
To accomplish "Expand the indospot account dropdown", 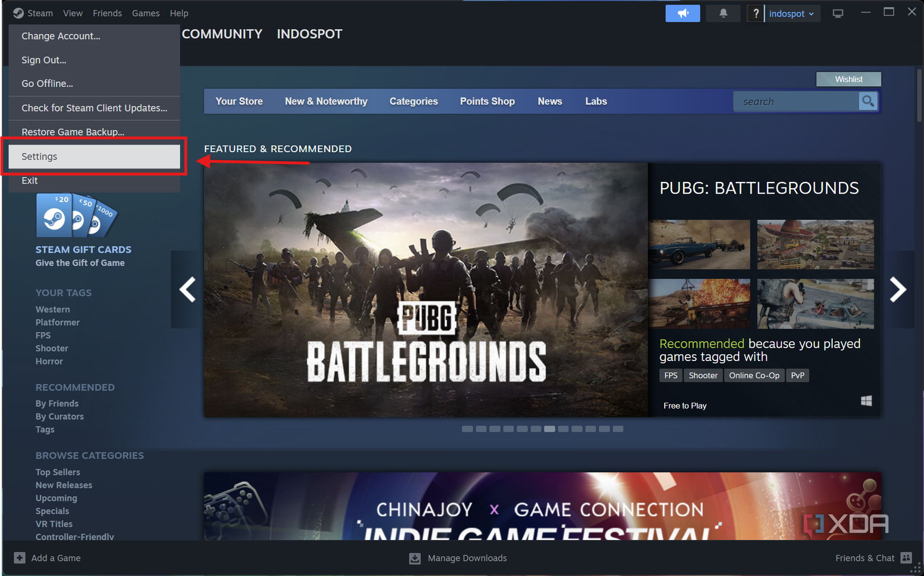I will tap(791, 13).
